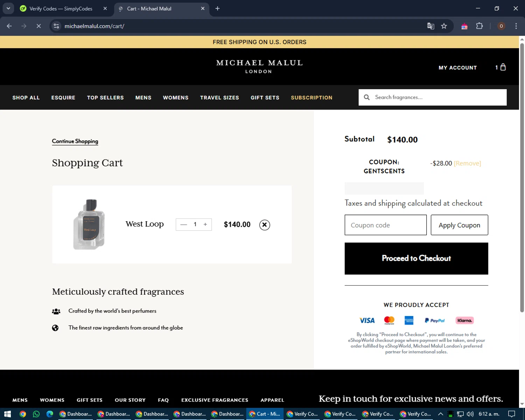Open Travel Sizes menu item
Image resolution: width=525 pixels, height=420 pixels.
219,98
